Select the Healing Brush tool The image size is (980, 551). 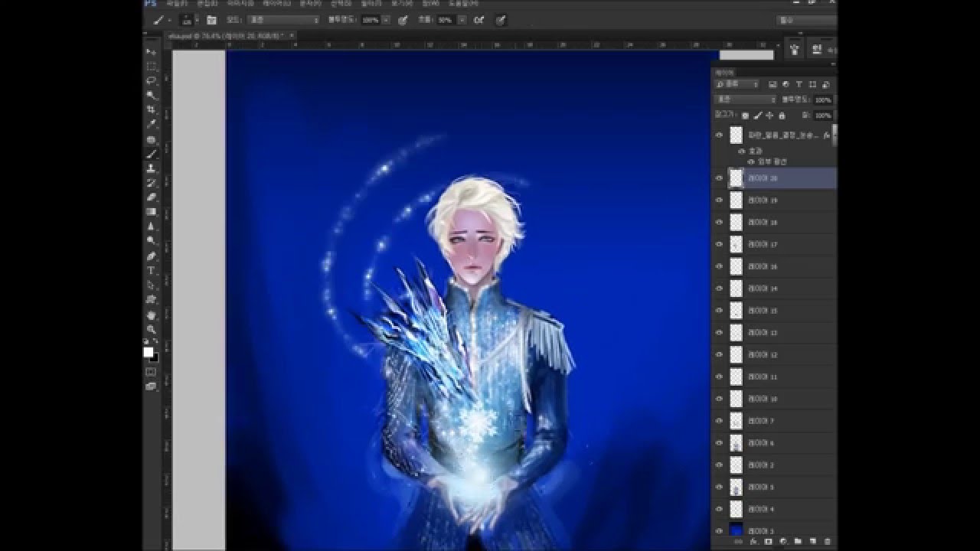151,140
